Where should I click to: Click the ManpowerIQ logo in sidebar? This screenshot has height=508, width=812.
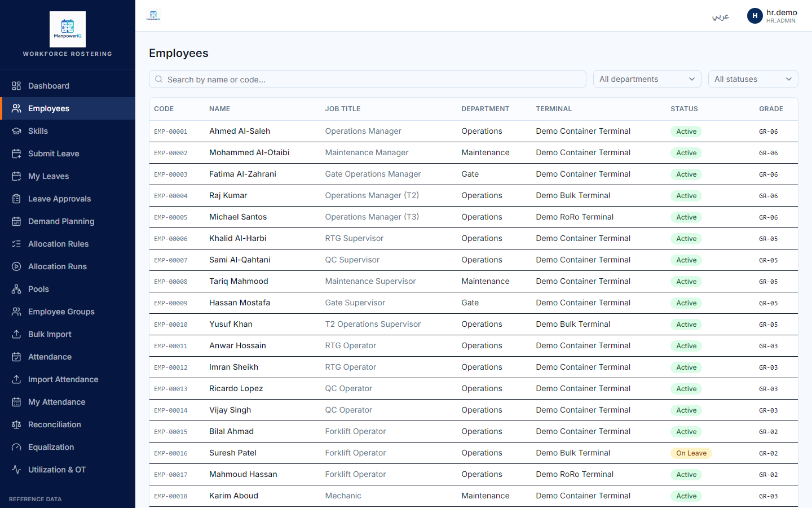pyautogui.click(x=68, y=29)
